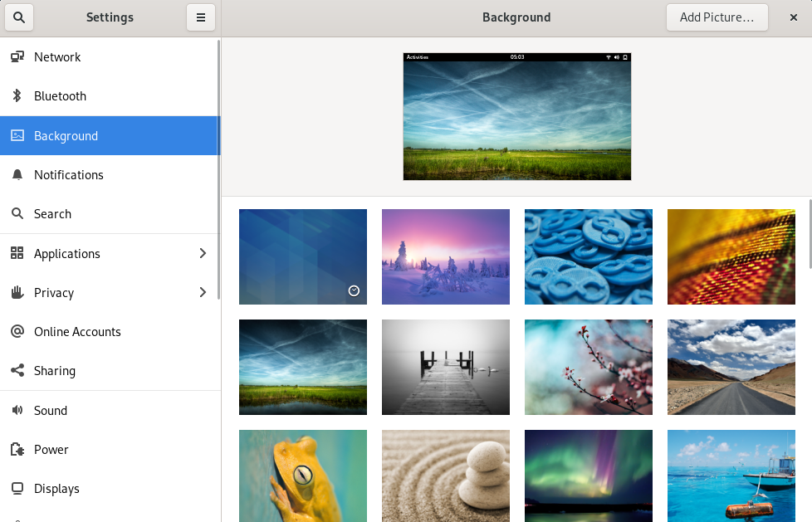This screenshot has height=522, width=812.
Task: Click the Power icon in sidebar
Action: [x=17, y=450]
